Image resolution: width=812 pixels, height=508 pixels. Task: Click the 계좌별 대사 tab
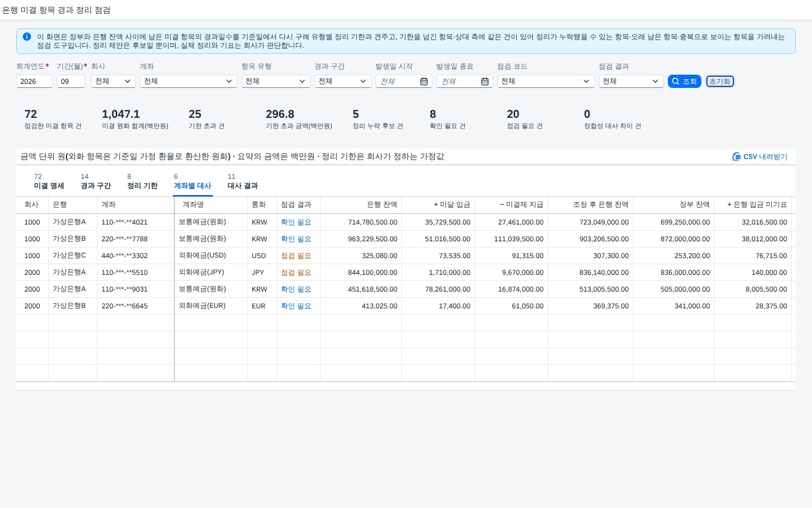point(192,182)
